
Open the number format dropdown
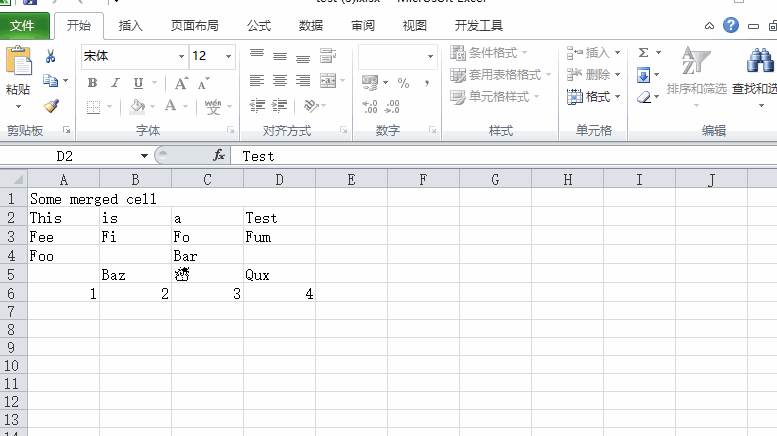[x=430, y=56]
